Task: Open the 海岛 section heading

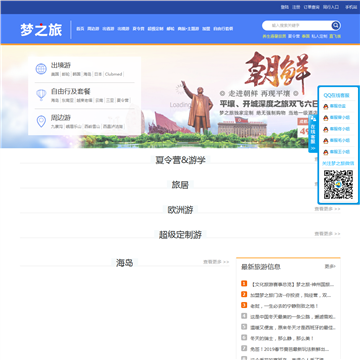Action: 125,263
